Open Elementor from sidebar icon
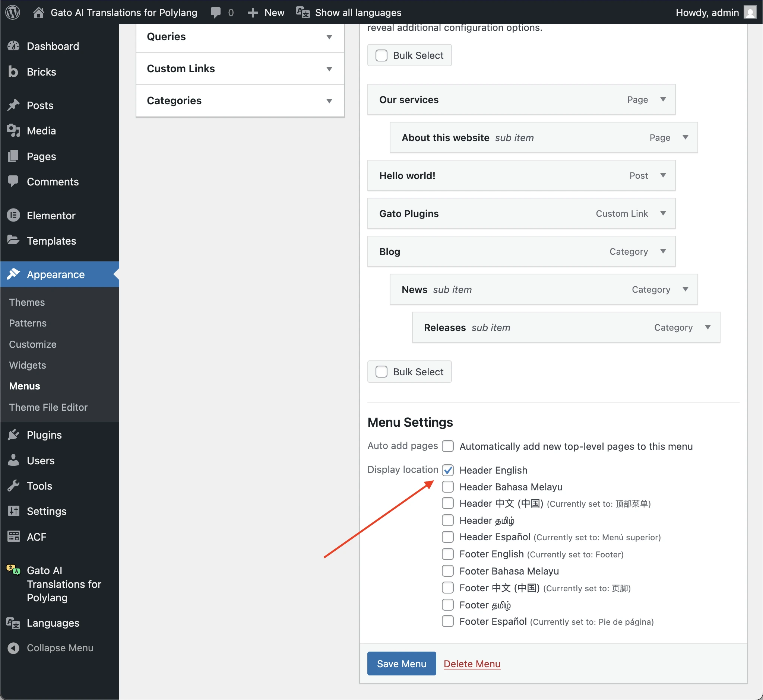This screenshot has height=700, width=763. click(x=13, y=215)
